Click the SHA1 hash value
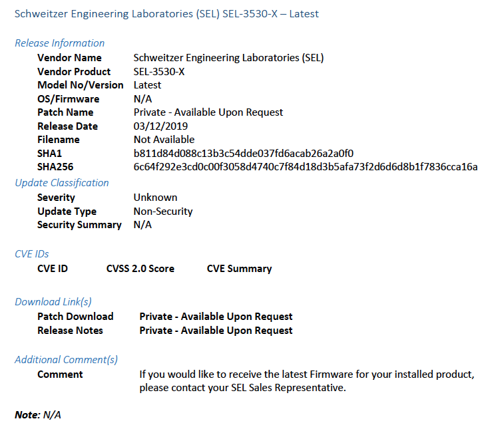 [x=243, y=154]
